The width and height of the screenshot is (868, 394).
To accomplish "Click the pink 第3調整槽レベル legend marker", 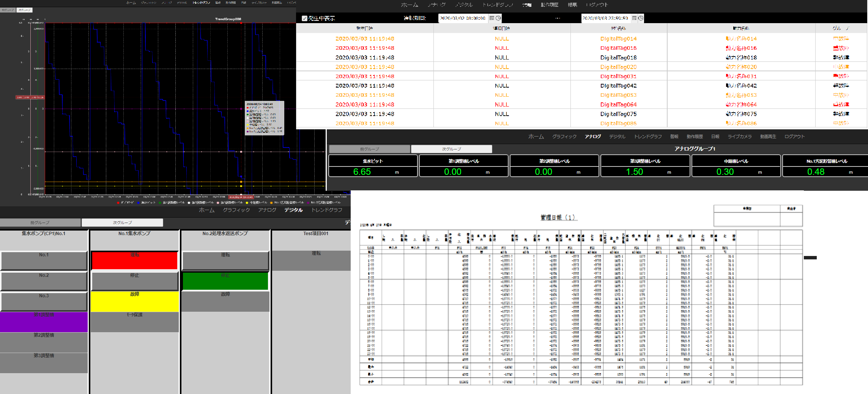I will (218, 202).
